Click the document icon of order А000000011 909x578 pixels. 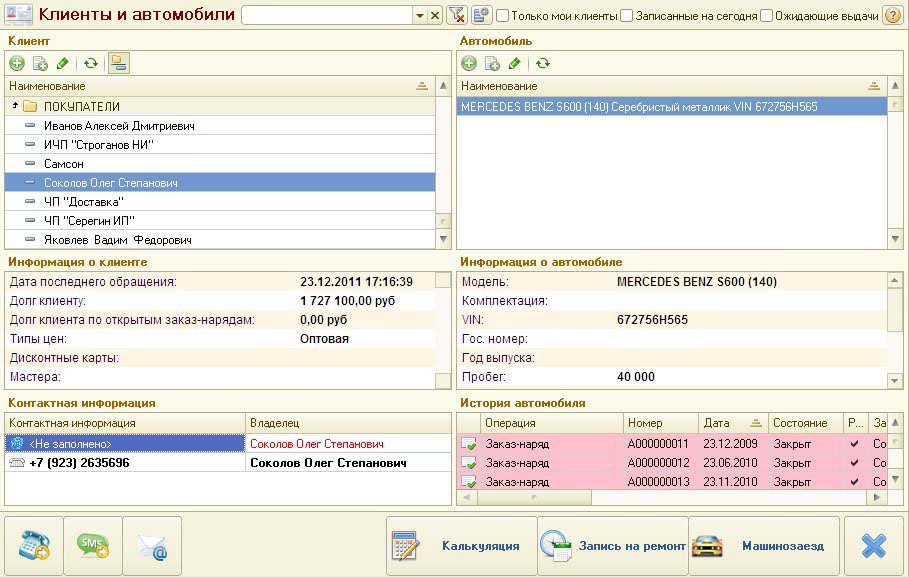tap(468, 444)
